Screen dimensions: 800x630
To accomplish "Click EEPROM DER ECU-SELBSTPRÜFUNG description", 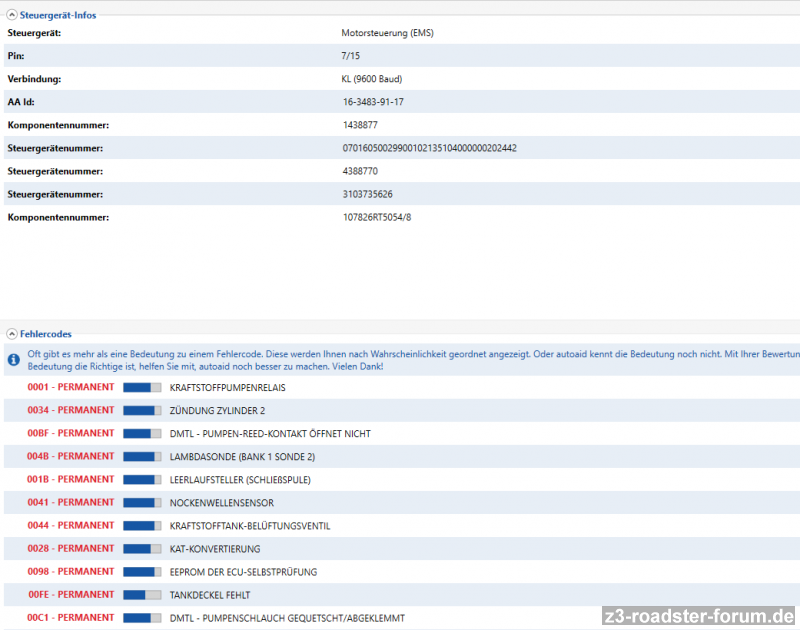I will pyautogui.click(x=243, y=572).
